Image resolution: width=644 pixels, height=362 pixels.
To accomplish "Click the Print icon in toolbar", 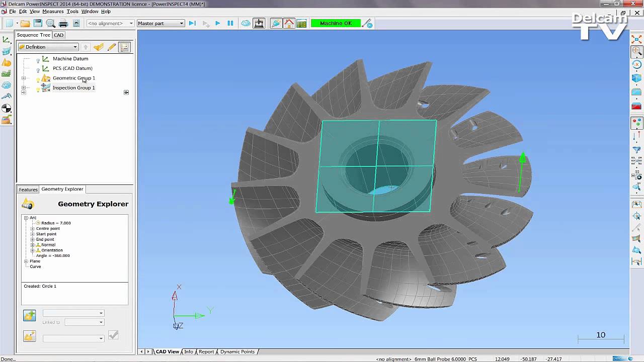I will tap(63, 23).
